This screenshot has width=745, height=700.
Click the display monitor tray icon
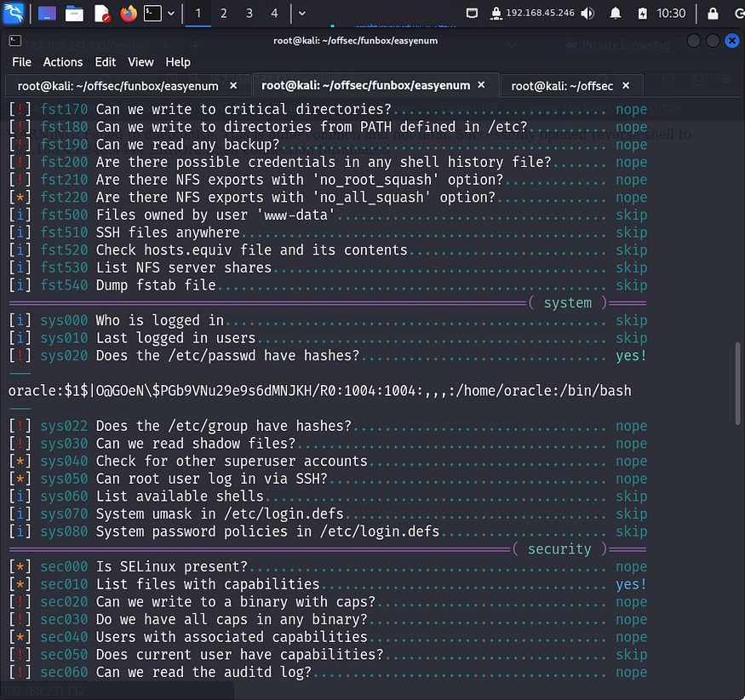coord(472,14)
